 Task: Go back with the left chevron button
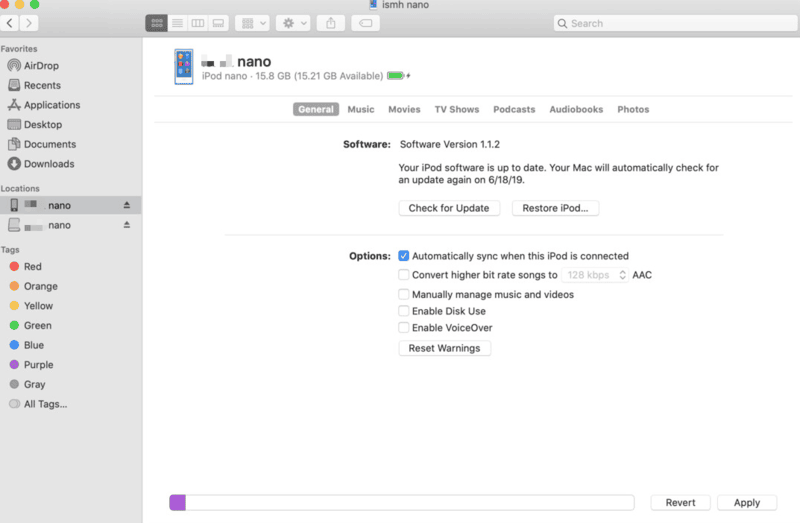(x=9, y=23)
